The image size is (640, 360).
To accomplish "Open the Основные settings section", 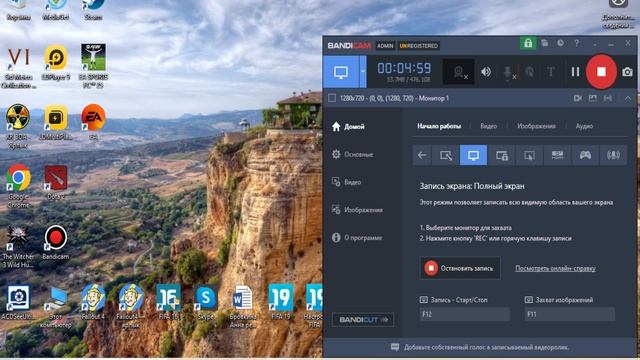I will tap(353, 154).
